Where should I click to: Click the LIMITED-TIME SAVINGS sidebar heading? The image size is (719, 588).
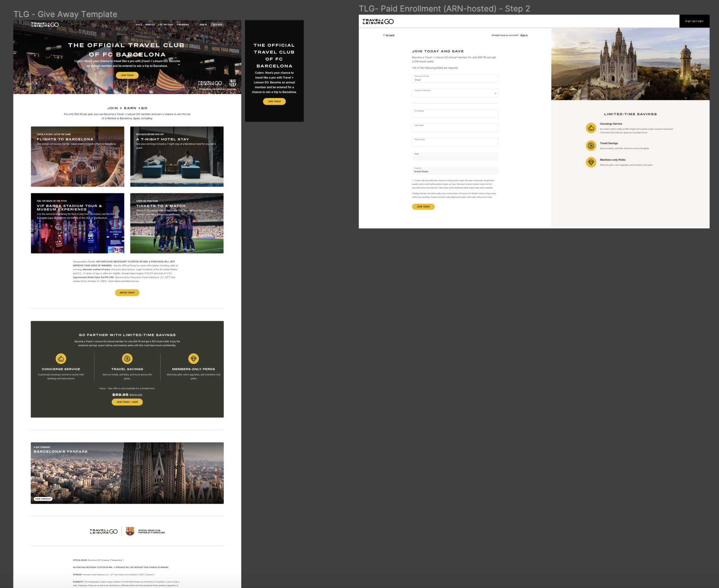click(631, 114)
